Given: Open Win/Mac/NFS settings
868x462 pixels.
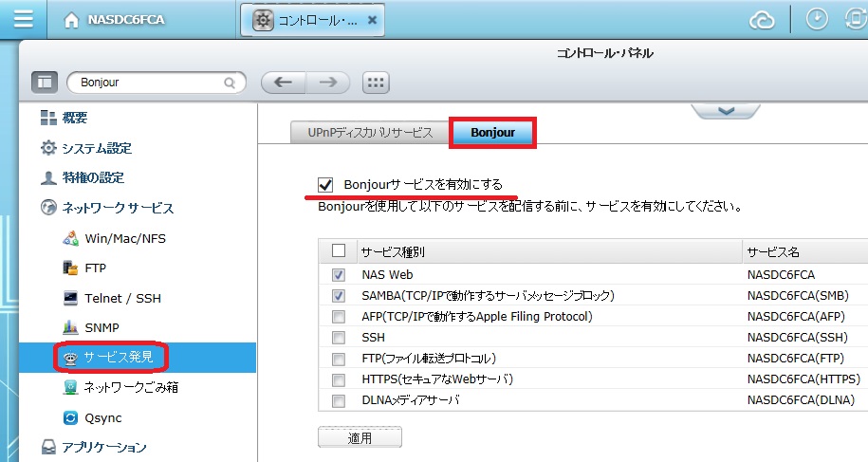Looking at the screenshot, I should pos(114,238).
